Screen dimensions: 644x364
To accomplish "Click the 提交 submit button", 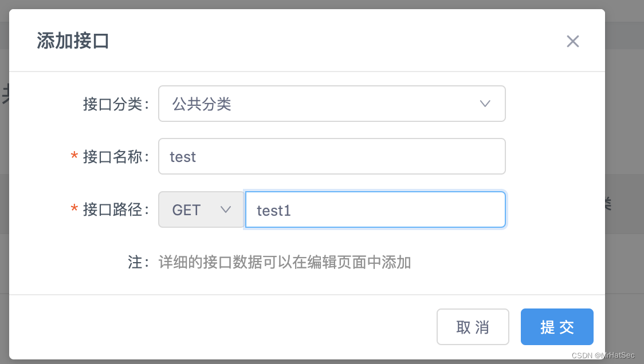I will coord(556,327).
